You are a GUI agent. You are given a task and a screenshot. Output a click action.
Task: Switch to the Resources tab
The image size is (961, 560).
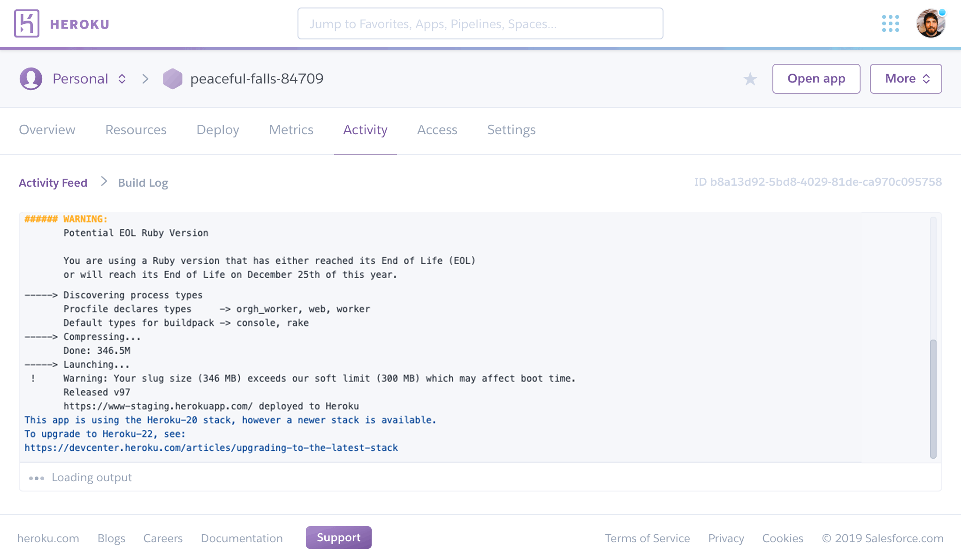pos(136,130)
